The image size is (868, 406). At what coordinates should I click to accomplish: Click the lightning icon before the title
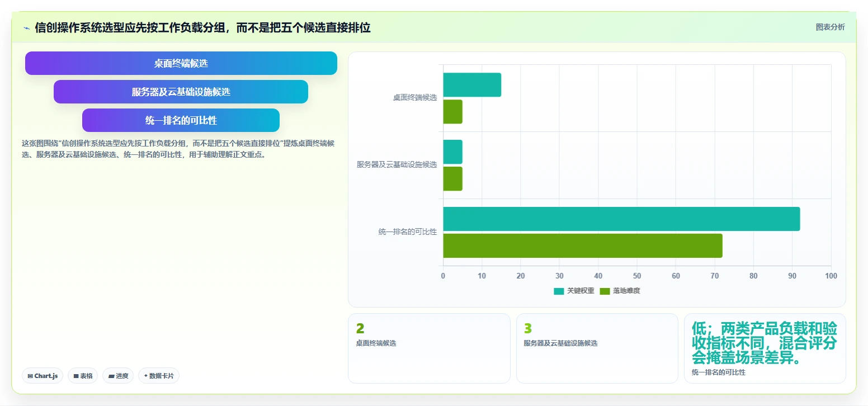27,28
